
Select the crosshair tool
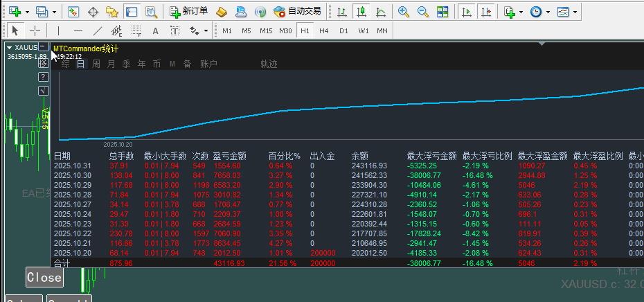[x=35, y=30]
